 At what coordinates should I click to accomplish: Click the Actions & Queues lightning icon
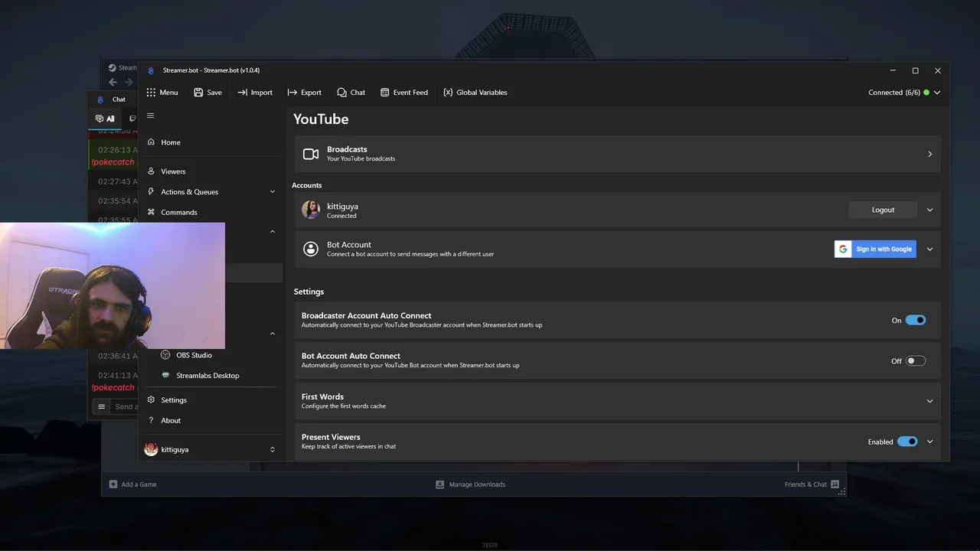151,192
